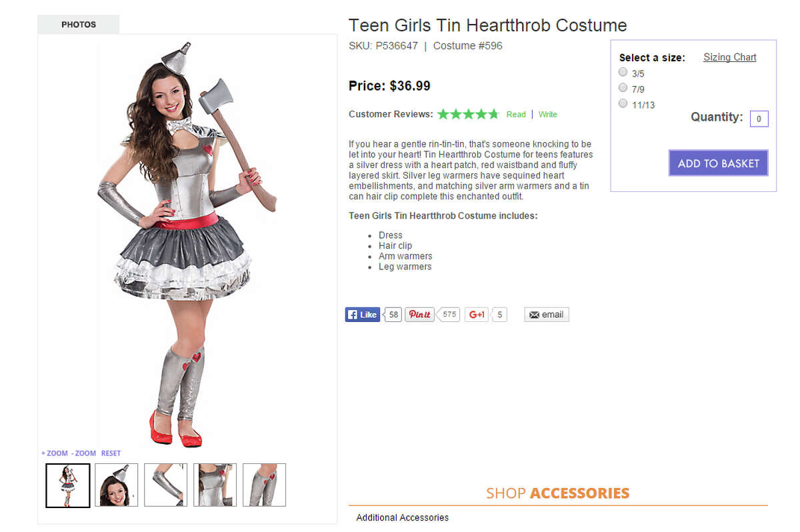View the arm warmer thumbnail
800x532 pixels.
[x=165, y=485]
